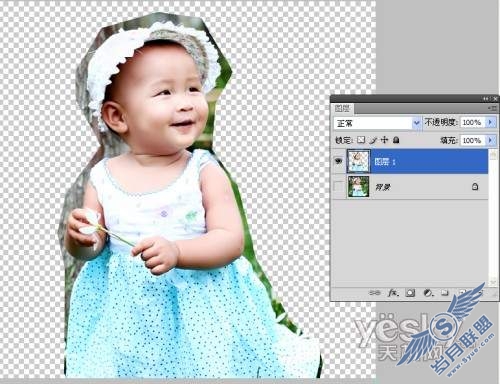Collapse the layers panel with double arrows
The width and height of the screenshot is (500, 384).
[485, 99]
